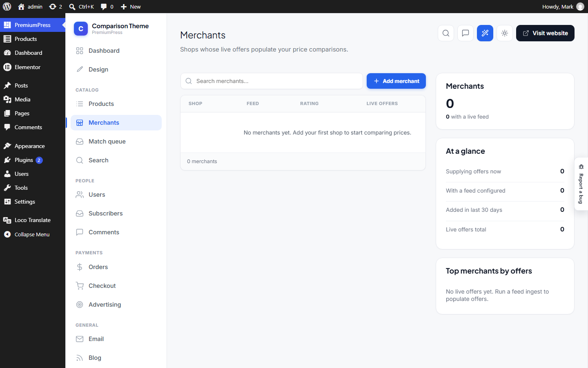Click the Mark user avatar
Screen dimensions: 588x368
(580, 7)
